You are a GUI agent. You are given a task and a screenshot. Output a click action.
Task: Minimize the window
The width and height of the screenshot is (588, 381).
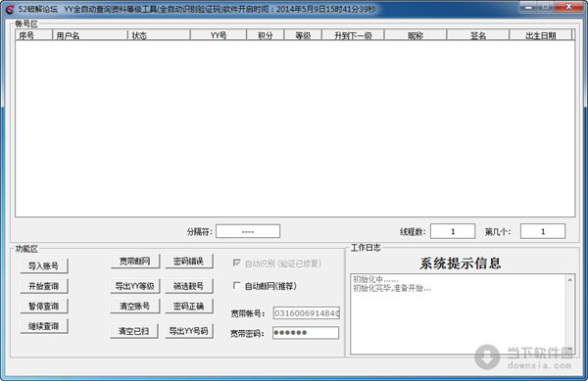tap(529, 7)
